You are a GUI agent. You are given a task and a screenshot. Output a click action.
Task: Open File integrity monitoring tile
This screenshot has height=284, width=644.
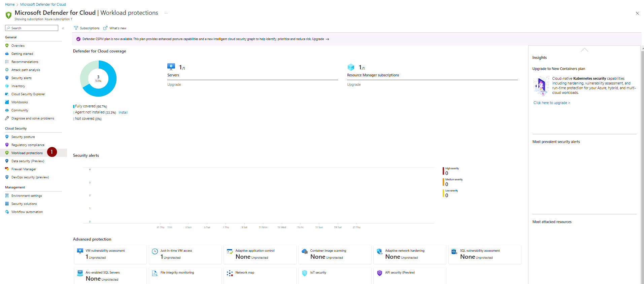tap(185, 276)
